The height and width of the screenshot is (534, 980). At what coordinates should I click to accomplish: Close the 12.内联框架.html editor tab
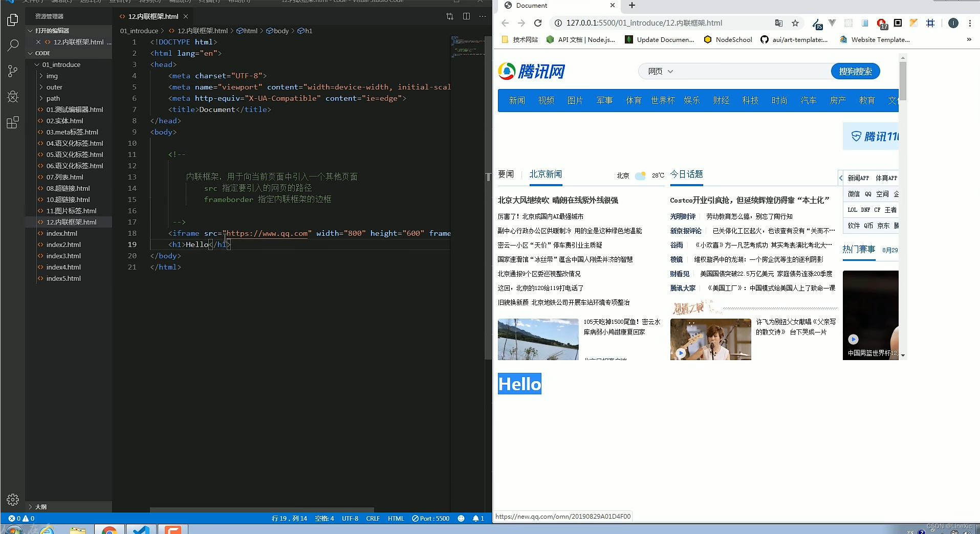point(186,16)
